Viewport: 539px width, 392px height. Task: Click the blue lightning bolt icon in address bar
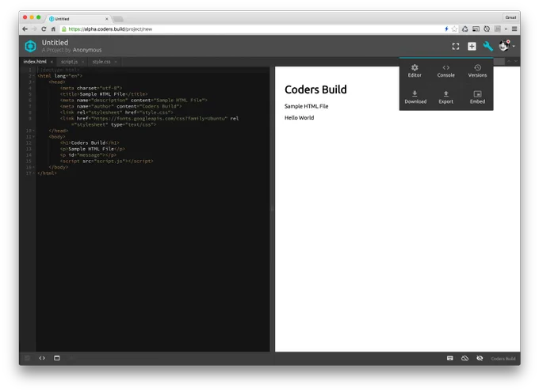(x=446, y=29)
